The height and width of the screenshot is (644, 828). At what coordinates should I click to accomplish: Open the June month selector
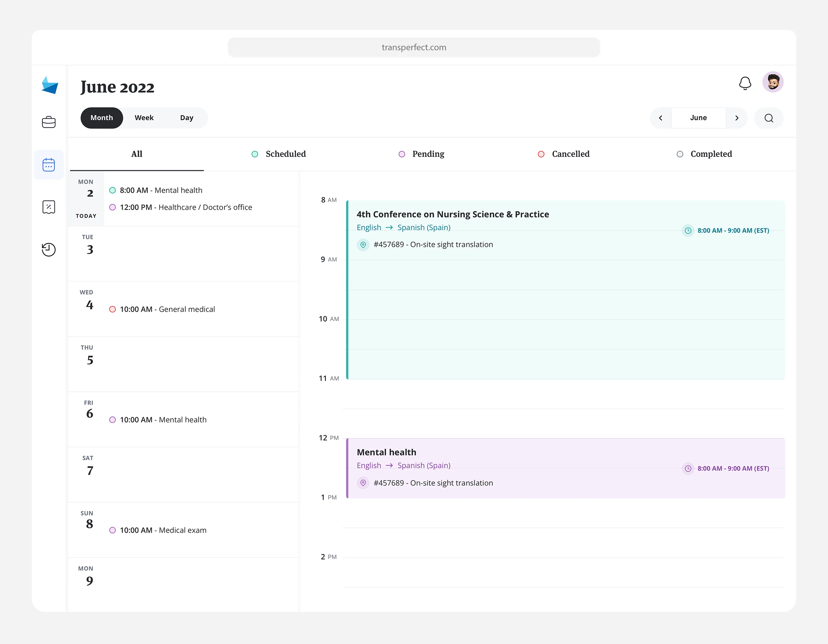click(x=698, y=118)
